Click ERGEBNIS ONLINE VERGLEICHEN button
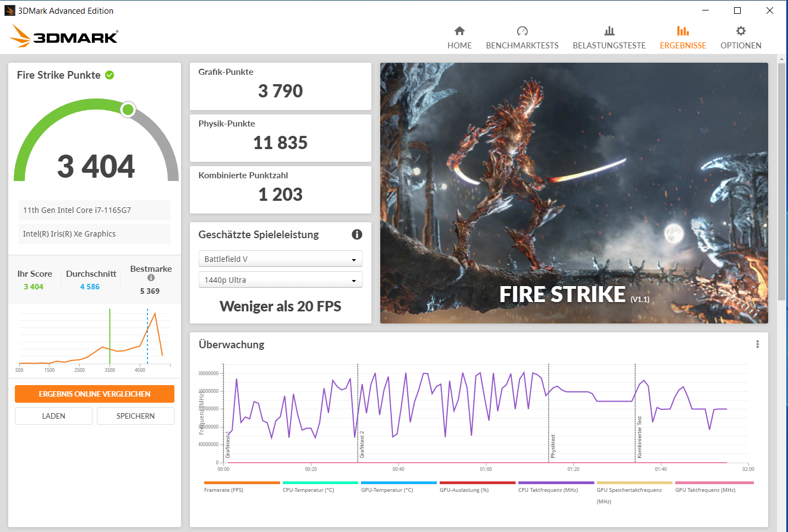This screenshot has height=532, width=788. [x=95, y=394]
